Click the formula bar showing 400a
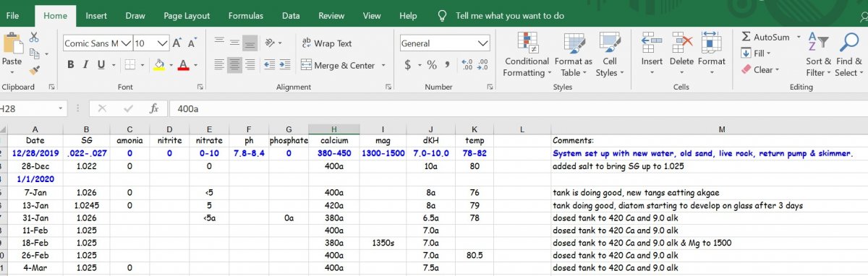Image resolution: width=868 pixels, height=276 pixels. 518,108
